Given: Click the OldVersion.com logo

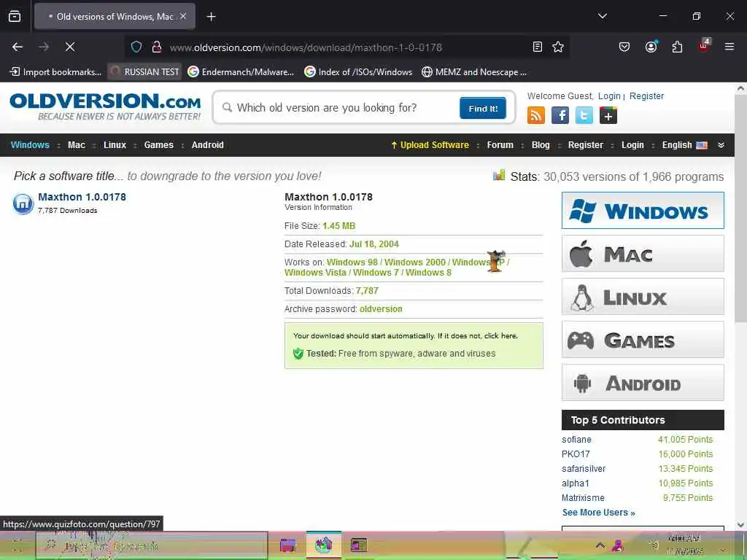Looking at the screenshot, I should [x=105, y=106].
